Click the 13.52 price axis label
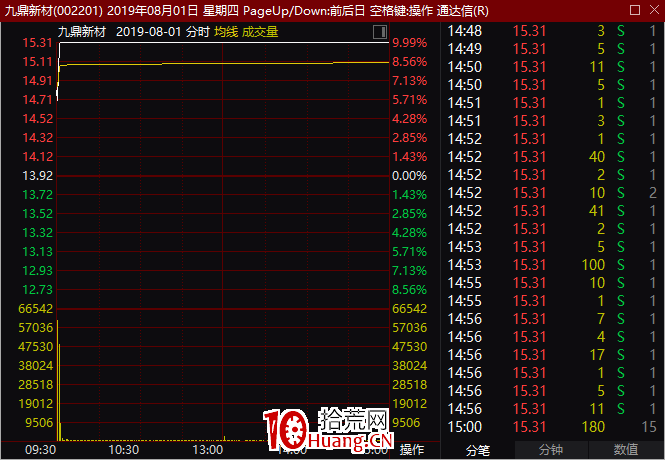The width and height of the screenshot is (665, 460). (37, 214)
